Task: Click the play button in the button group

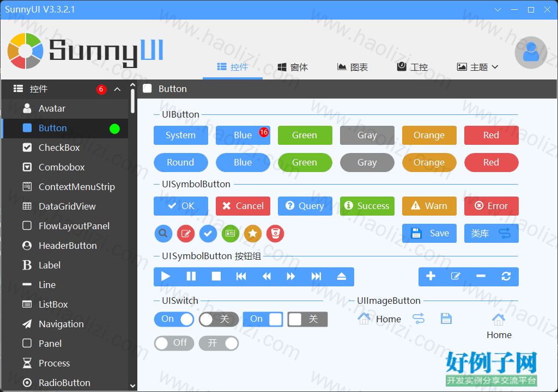Action: (x=166, y=277)
